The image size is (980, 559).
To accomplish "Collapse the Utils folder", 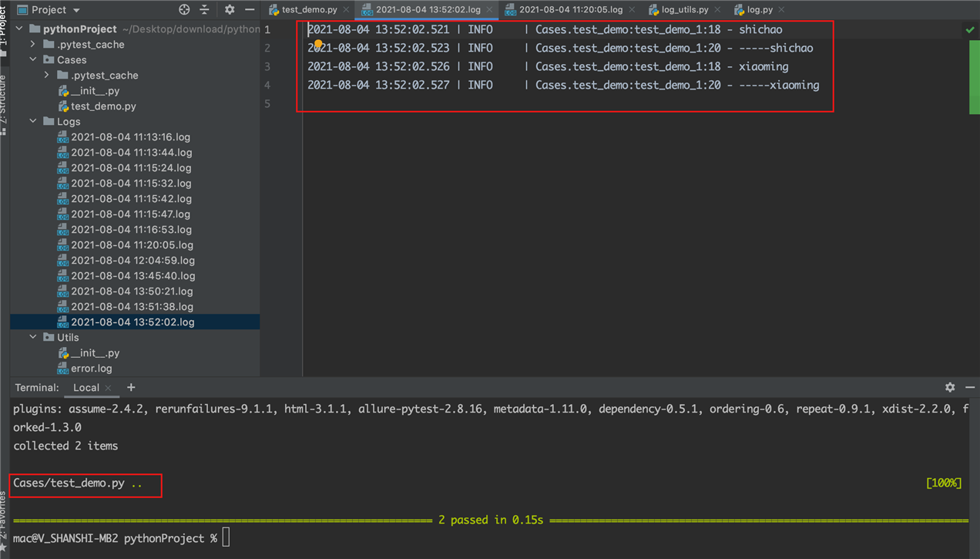I will (x=33, y=337).
